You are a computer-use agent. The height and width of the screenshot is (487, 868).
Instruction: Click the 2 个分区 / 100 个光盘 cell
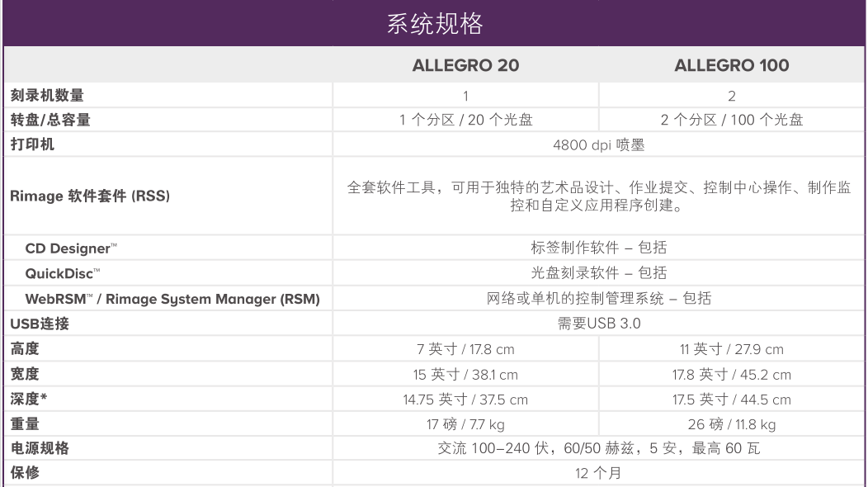[731, 120]
